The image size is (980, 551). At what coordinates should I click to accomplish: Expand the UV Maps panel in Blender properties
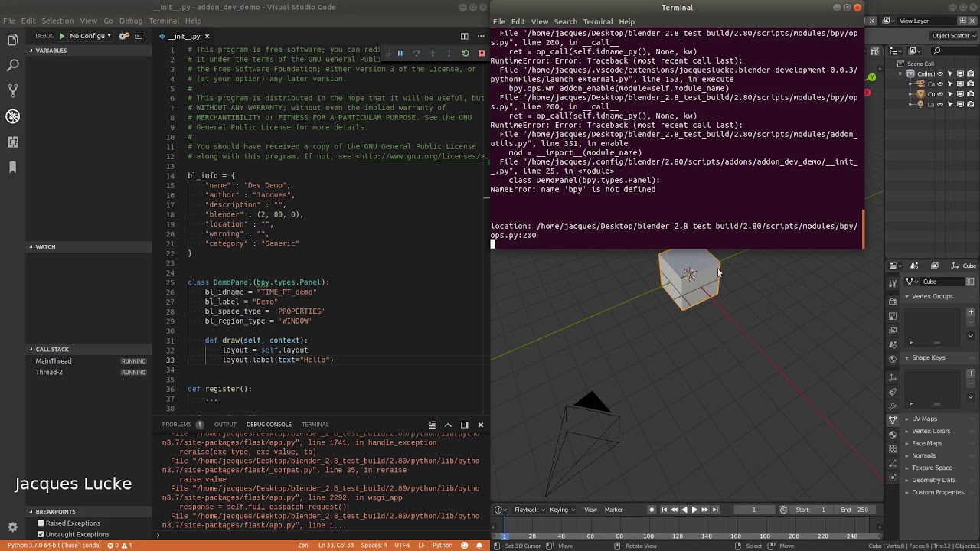[x=924, y=419]
